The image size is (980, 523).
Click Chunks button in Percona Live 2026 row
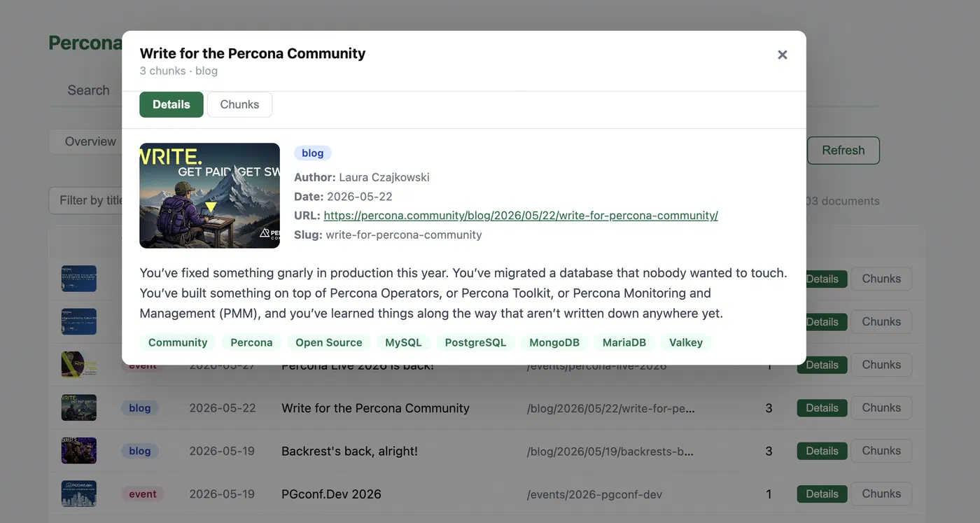881,365
